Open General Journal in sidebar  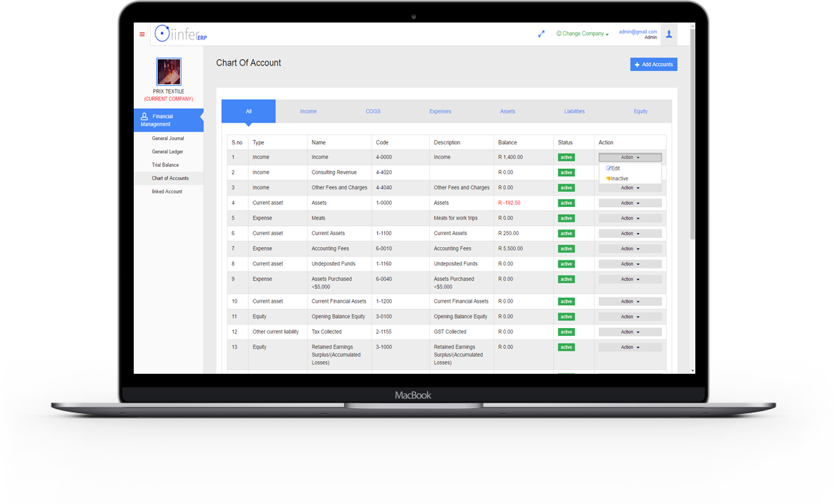[x=168, y=139]
